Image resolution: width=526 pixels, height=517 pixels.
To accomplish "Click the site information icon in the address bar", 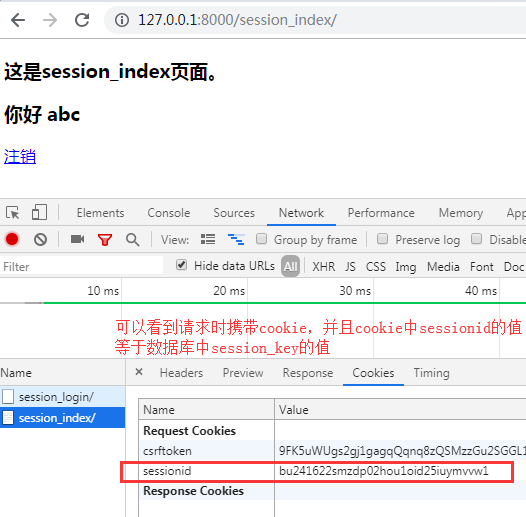I will pos(122,20).
